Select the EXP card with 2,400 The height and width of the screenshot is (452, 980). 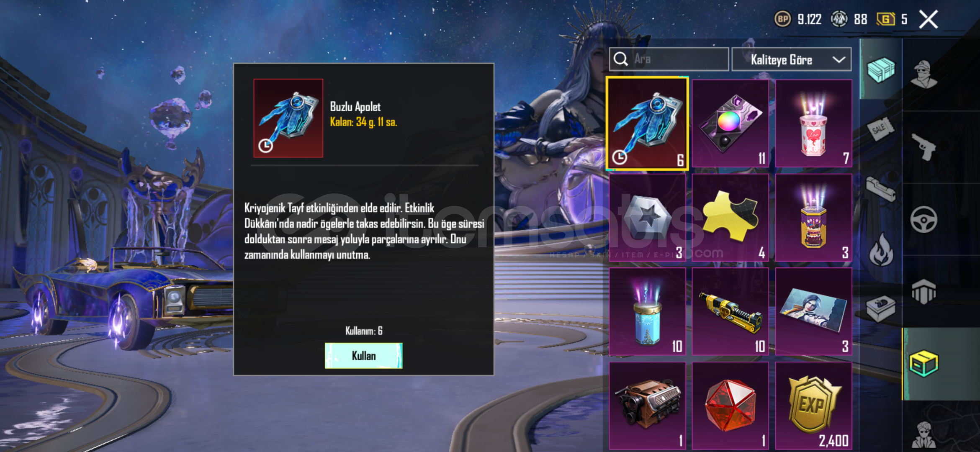(x=813, y=406)
